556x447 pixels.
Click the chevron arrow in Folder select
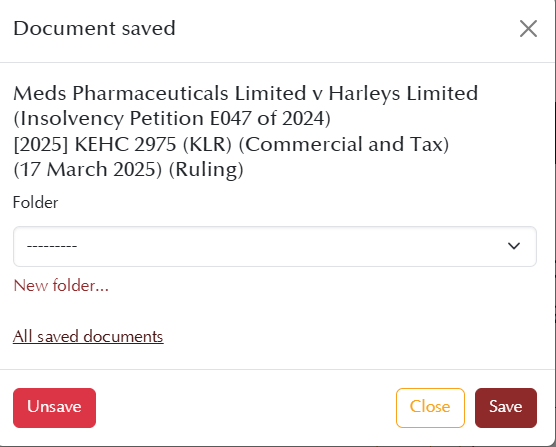coord(514,246)
